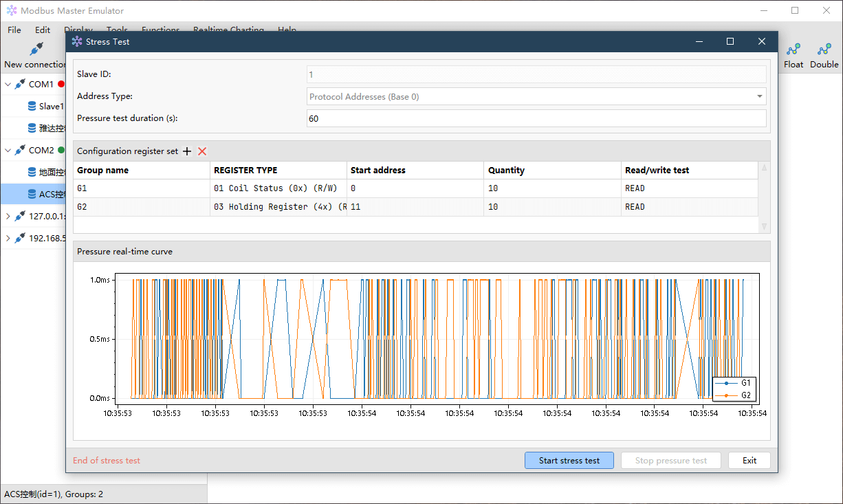The width and height of the screenshot is (843, 504).
Task: Click the COM2 connection plug icon
Action: pos(20,151)
